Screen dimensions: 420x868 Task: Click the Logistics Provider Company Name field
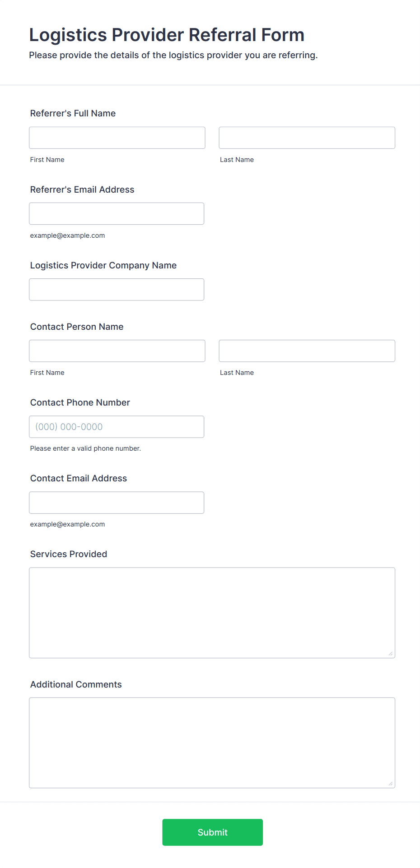tap(117, 289)
